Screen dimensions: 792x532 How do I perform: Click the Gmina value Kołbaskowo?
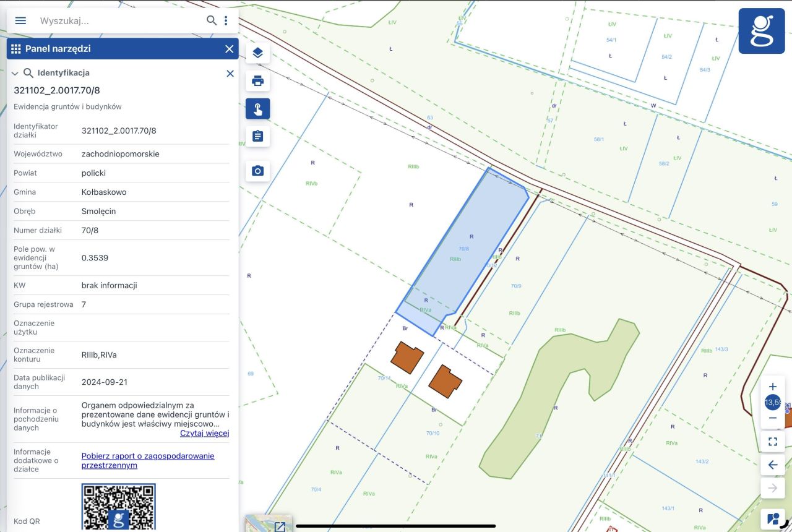(104, 192)
